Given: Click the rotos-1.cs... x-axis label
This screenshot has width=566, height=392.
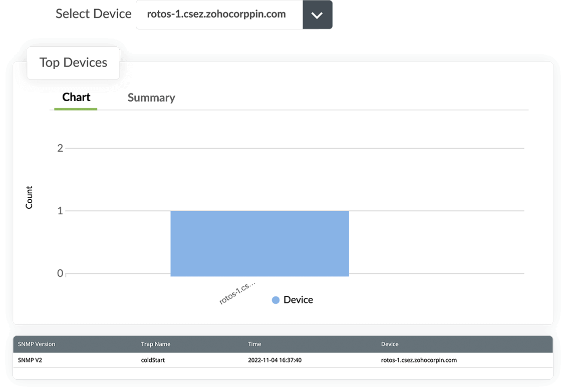Looking at the screenshot, I should [237, 293].
